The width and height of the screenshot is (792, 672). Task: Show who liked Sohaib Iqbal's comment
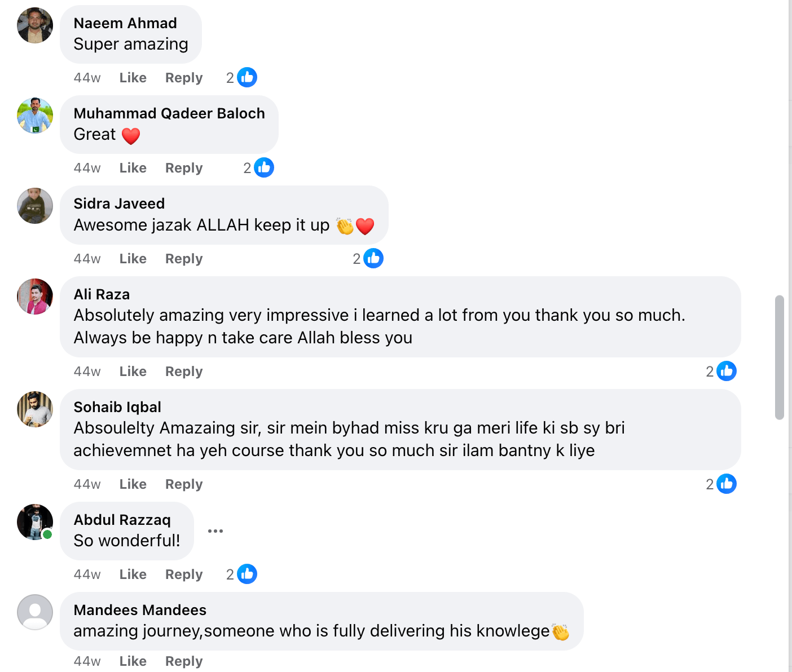[x=726, y=484]
